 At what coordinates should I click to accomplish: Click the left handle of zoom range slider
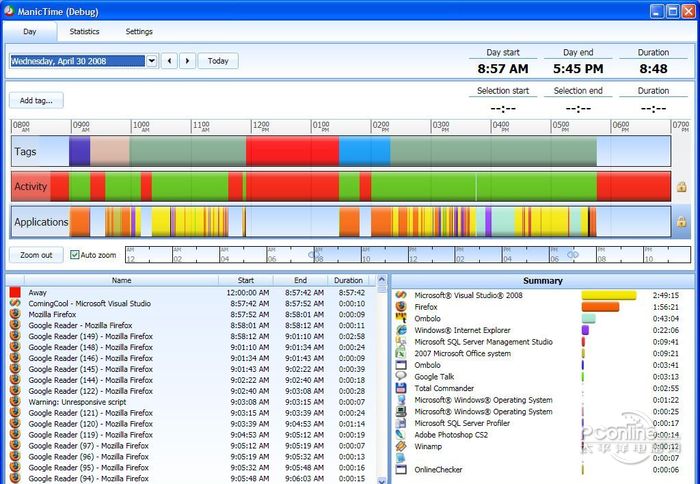[x=314, y=255]
